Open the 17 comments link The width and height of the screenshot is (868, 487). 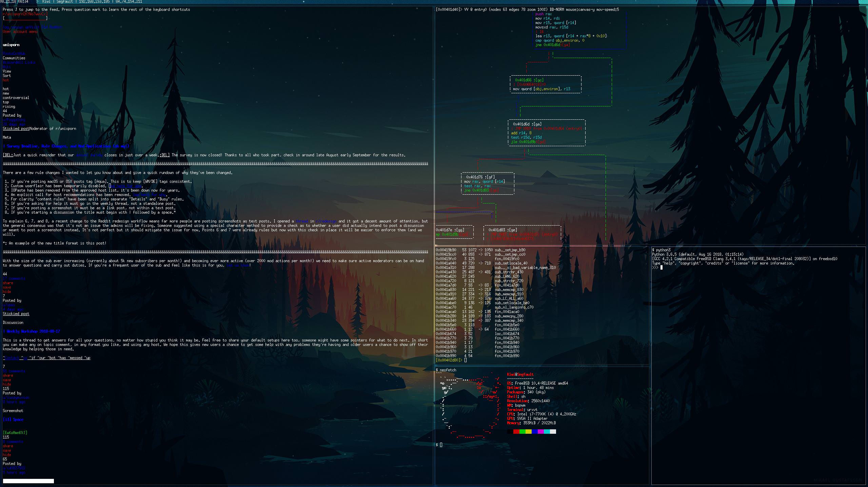(x=14, y=278)
